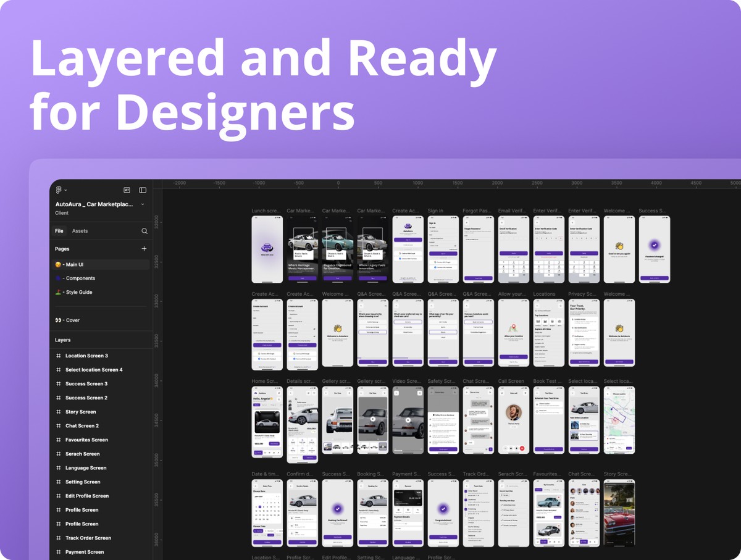Click the frame icon beside Payment Screen
This screenshot has width=741, height=560.
tap(59, 552)
